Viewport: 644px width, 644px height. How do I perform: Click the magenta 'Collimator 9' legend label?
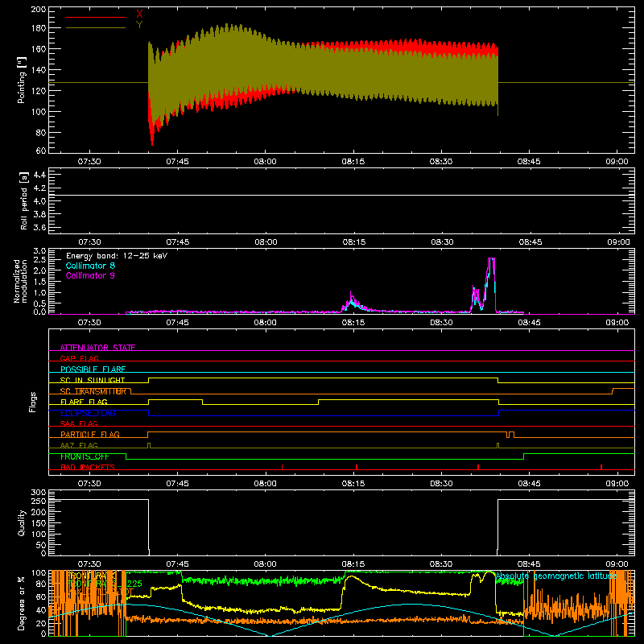[x=90, y=275]
